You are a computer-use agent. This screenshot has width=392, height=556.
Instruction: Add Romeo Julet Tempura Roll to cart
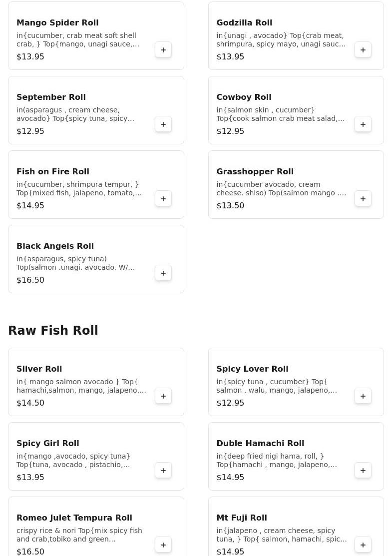(163, 545)
